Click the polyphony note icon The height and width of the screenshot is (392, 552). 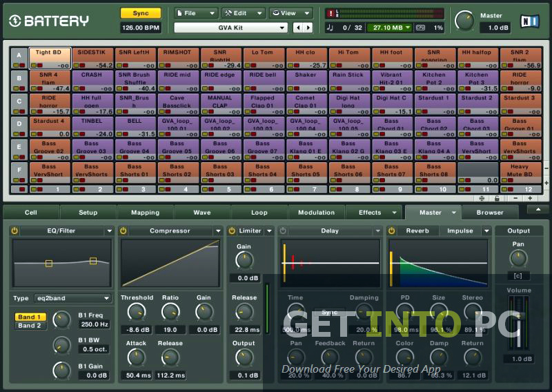coord(330,28)
